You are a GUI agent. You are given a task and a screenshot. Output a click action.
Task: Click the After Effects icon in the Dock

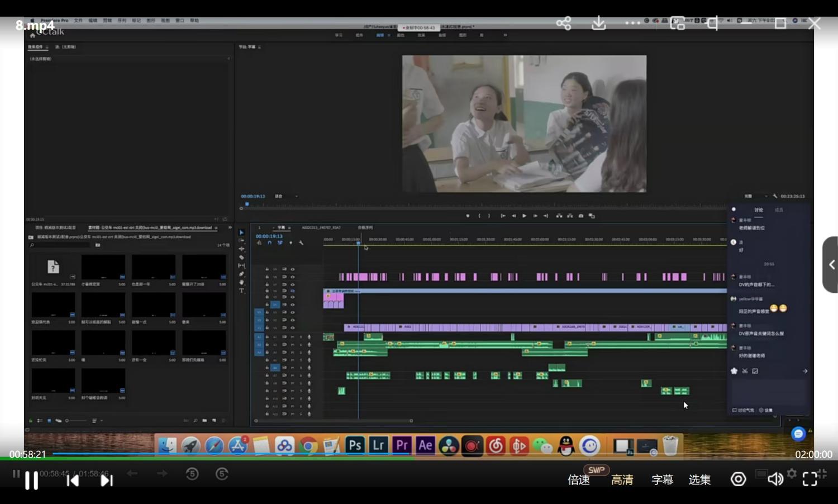click(x=425, y=445)
